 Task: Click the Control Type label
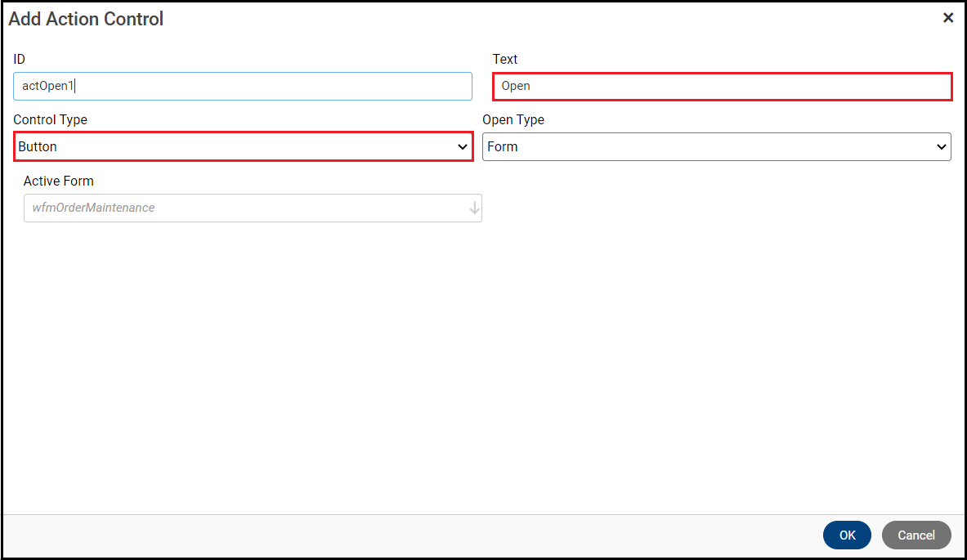pos(50,119)
